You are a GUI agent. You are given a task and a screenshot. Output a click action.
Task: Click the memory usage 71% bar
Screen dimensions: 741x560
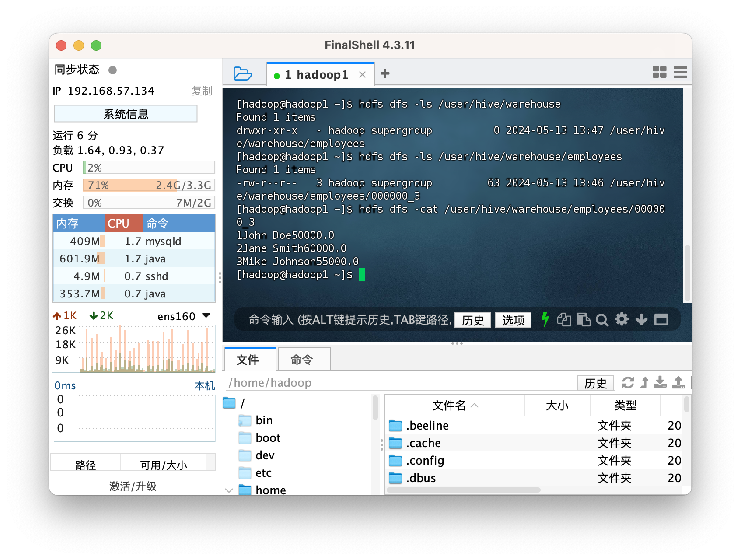(149, 185)
